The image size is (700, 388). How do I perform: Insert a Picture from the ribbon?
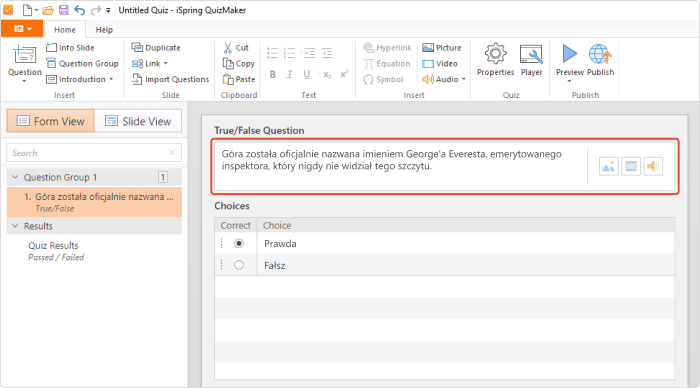coord(442,47)
